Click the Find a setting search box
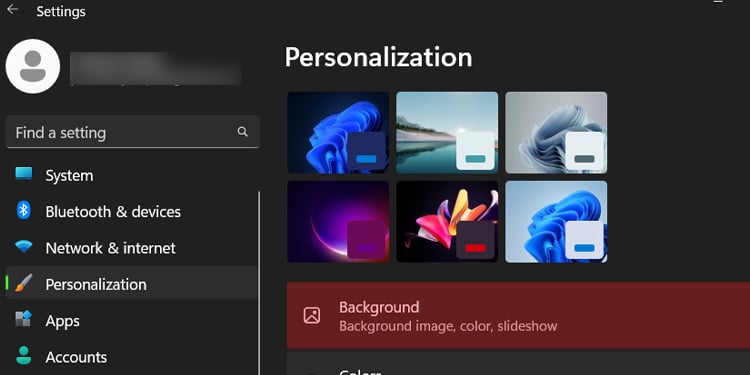Viewport: 750px width, 375px height. coord(132,132)
